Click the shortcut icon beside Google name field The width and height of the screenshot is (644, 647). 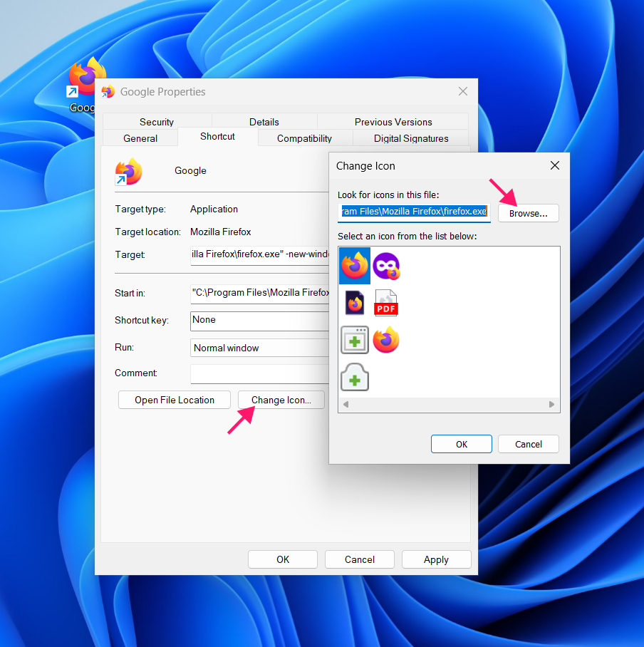pos(128,171)
